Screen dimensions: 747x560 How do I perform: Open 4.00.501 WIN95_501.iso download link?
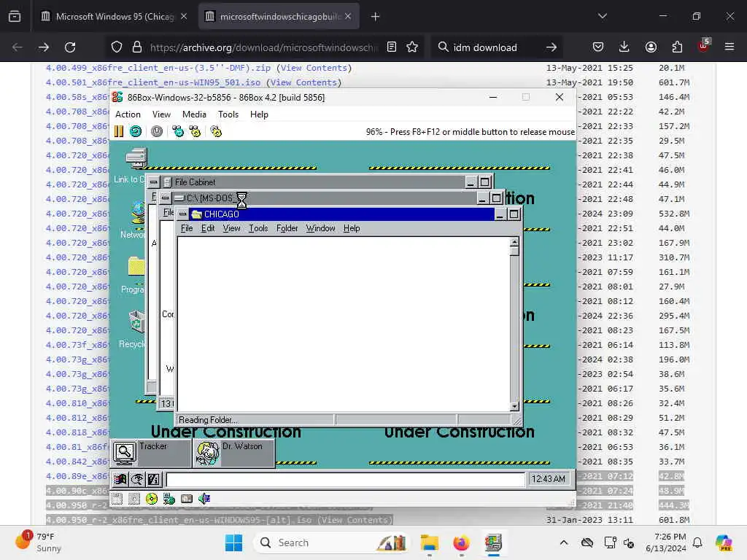click(153, 82)
